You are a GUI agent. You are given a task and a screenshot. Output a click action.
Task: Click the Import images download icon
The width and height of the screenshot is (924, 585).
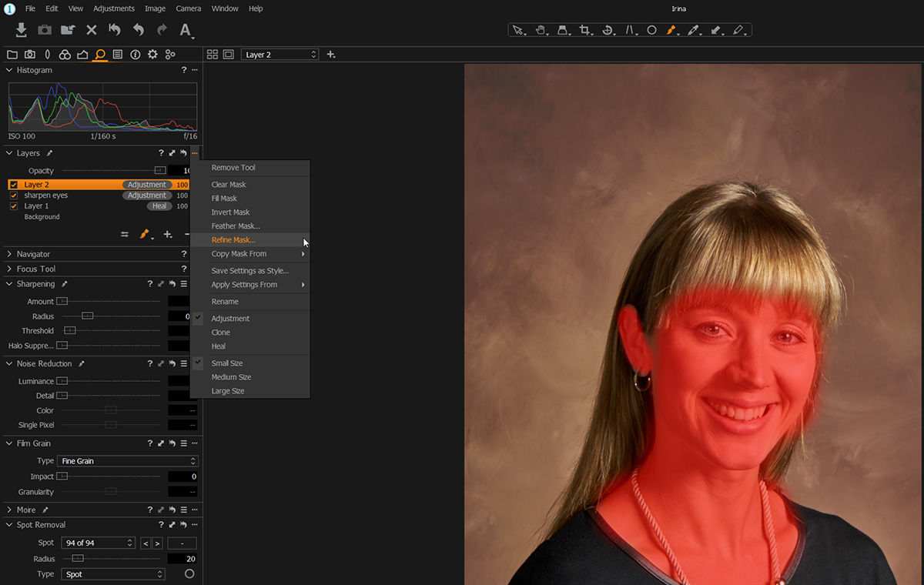tap(22, 30)
